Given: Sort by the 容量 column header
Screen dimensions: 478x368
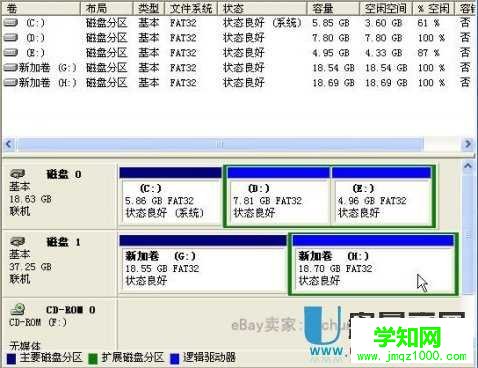Looking at the screenshot, I should coord(333,8).
